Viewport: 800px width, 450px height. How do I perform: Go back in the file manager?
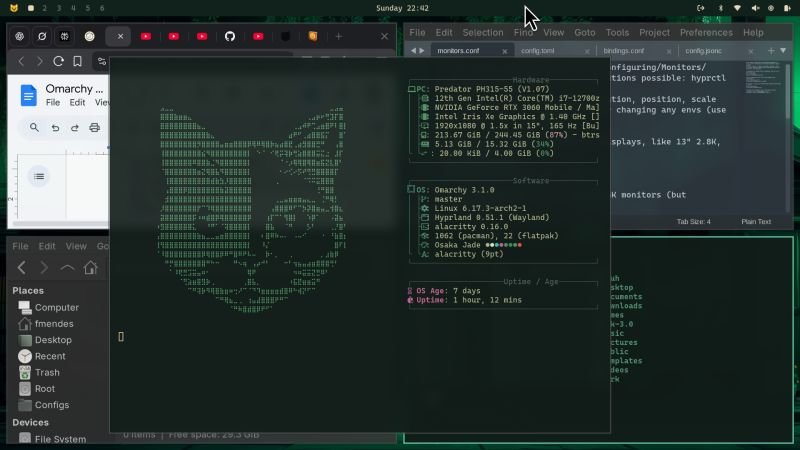pyautogui.click(x=21, y=267)
